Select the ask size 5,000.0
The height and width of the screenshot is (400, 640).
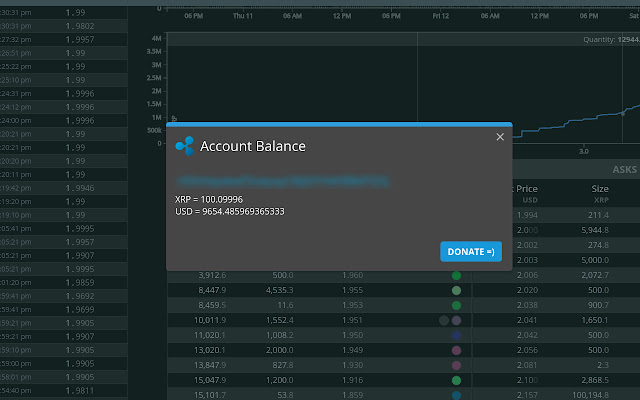click(x=595, y=260)
